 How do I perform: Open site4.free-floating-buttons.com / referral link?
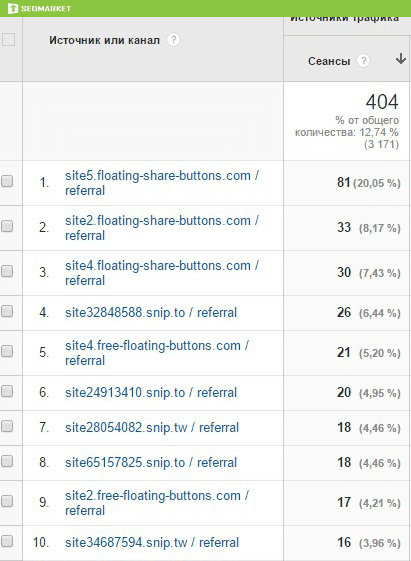click(x=157, y=353)
